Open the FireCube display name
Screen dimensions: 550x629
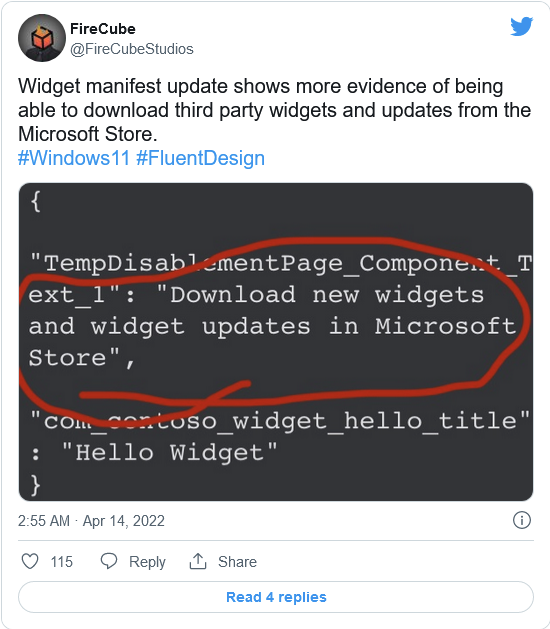(103, 29)
